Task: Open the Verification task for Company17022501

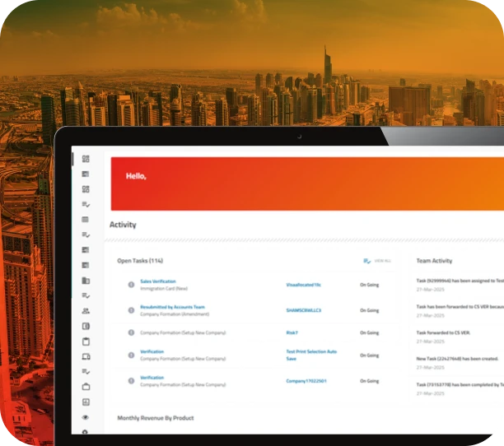Action: click(x=152, y=378)
